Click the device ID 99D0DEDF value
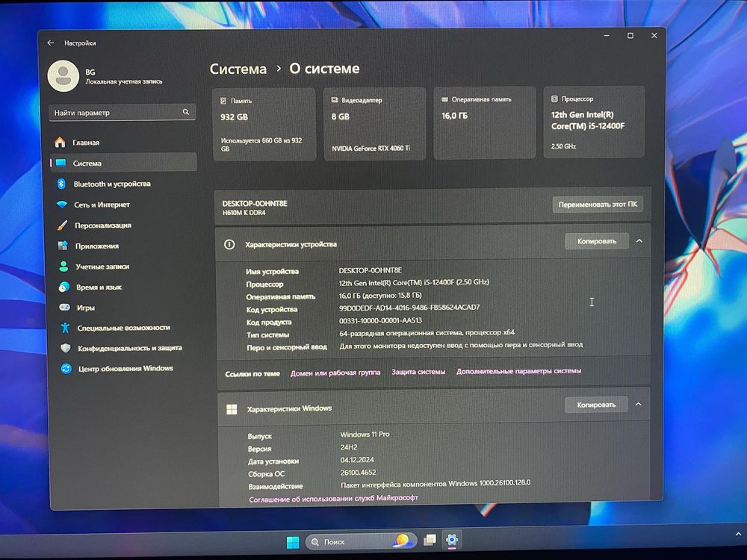 [x=409, y=308]
